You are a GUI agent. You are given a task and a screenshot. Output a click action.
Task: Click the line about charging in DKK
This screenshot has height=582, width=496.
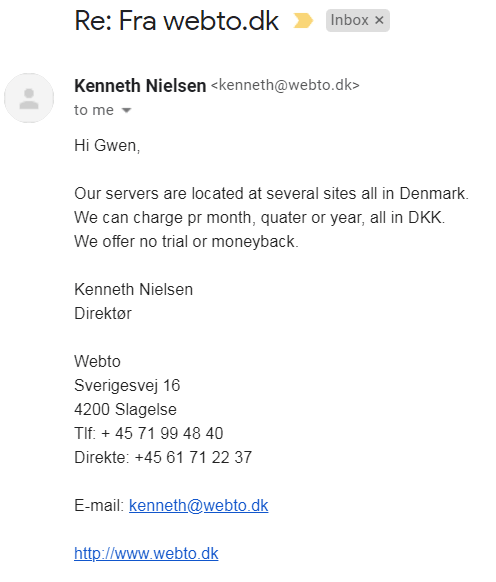click(260, 218)
